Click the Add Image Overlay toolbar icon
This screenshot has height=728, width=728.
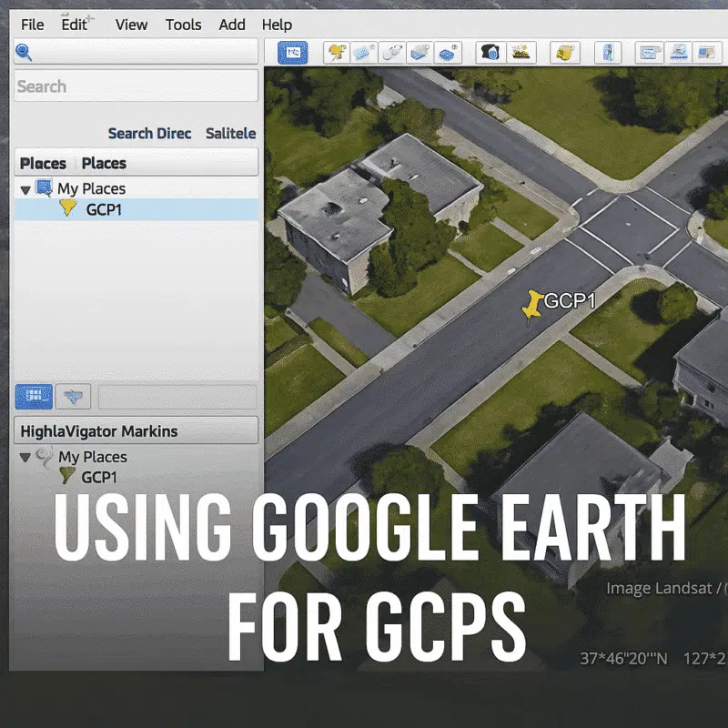pyautogui.click(x=420, y=53)
